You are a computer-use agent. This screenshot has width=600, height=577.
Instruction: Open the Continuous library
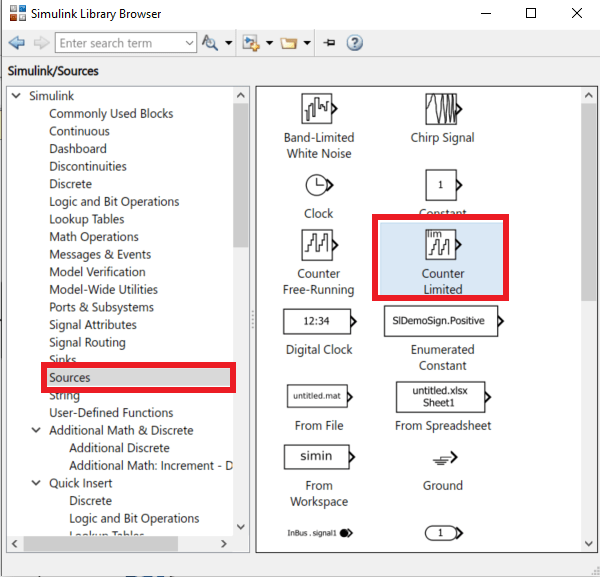coord(79,131)
